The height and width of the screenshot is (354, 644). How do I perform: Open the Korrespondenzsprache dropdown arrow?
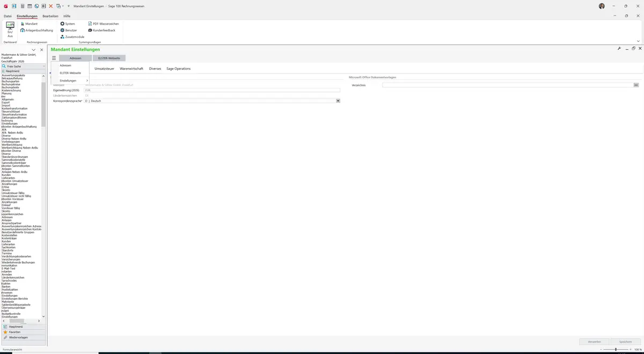pyautogui.click(x=338, y=101)
